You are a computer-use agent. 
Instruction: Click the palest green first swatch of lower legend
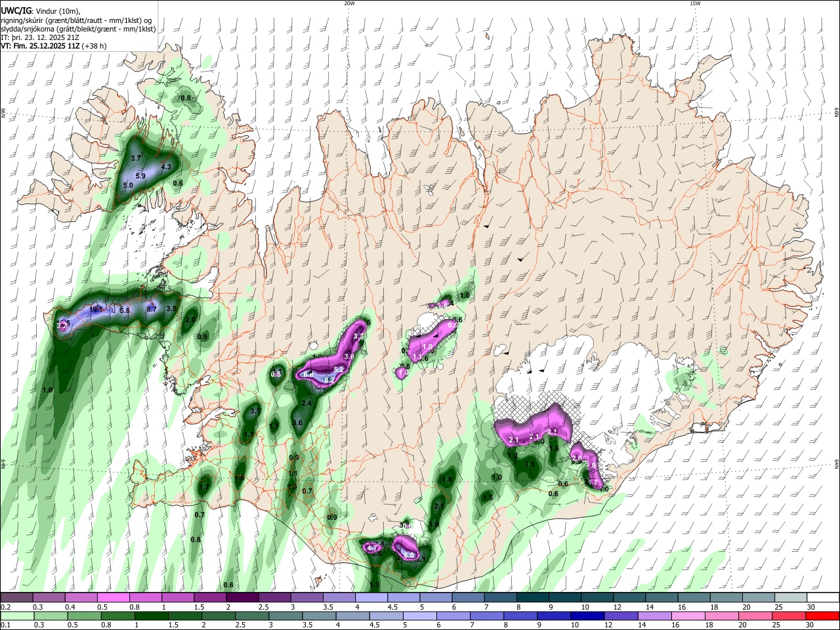pos(16,616)
